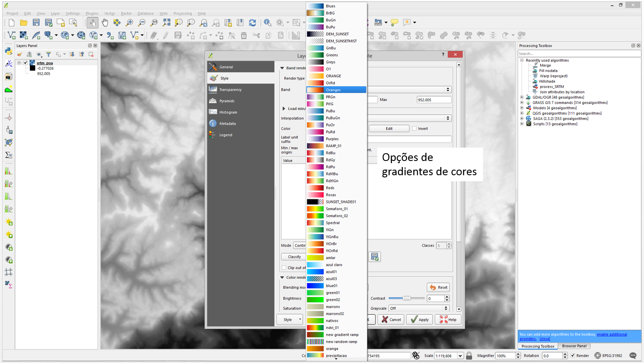Choose the Spectral color ramp
644x363 pixels.
click(x=332, y=223)
